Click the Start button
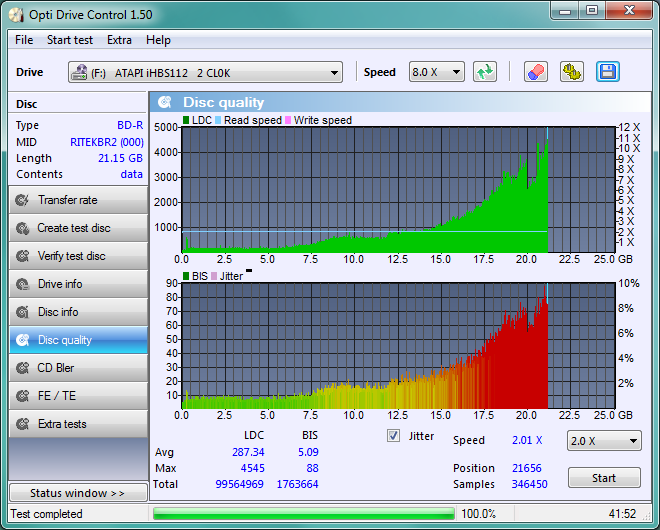This screenshot has width=660, height=530. (604, 478)
